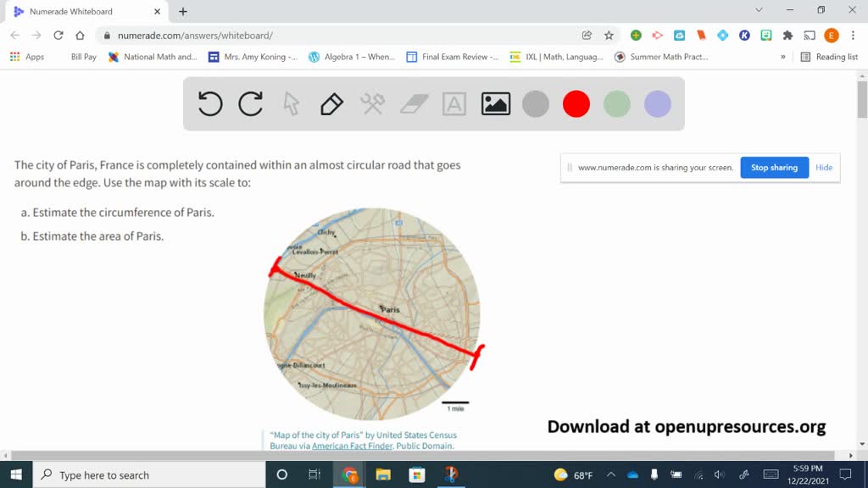Screen dimensions: 868x488
Task: Click the taskbar search box
Action: coord(149,474)
